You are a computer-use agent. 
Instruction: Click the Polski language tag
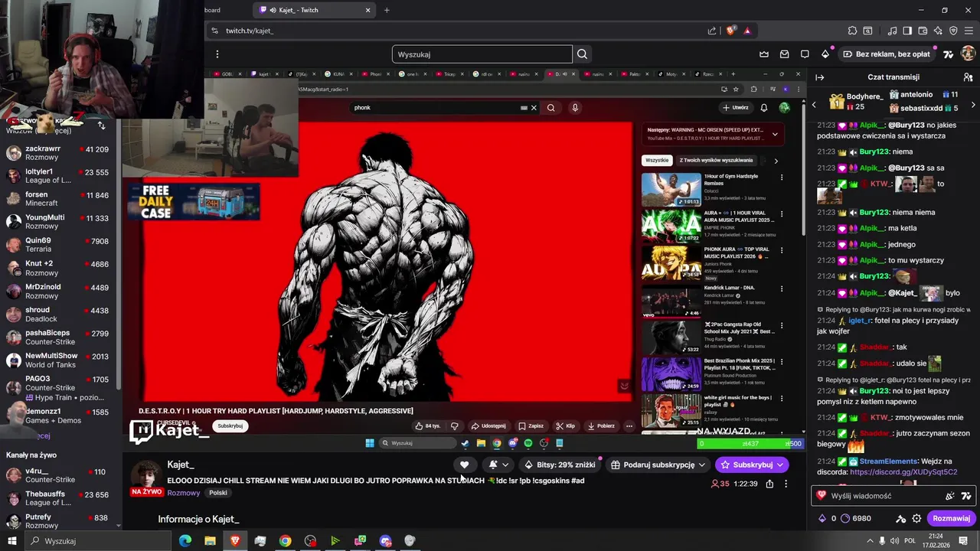coord(218,493)
